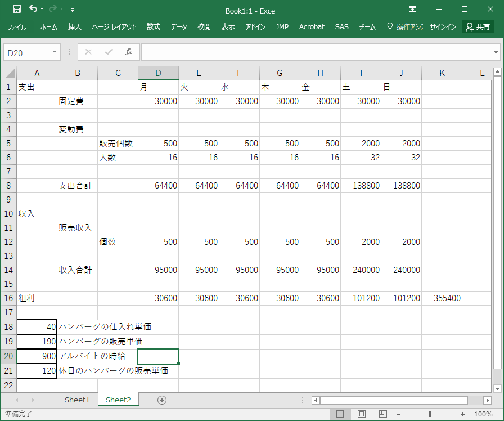Switch to Sheet1 tab
The width and height of the screenshot is (504, 421).
click(x=77, y=400)
